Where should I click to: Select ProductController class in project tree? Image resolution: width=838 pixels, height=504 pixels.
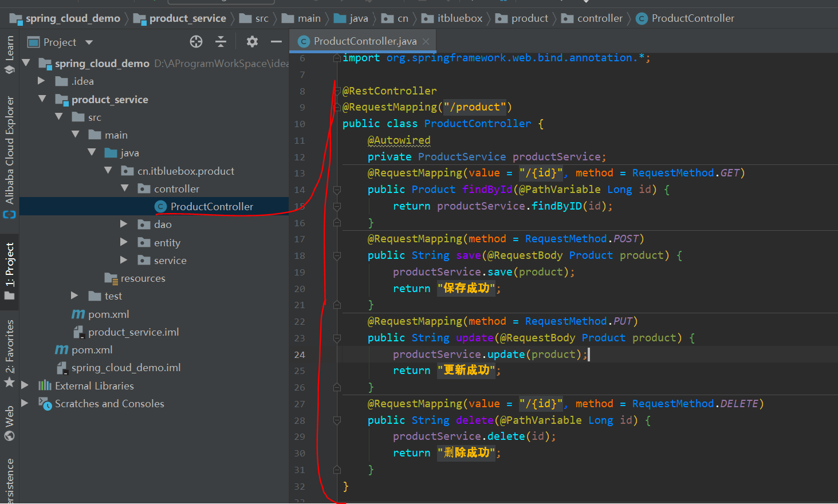tap(211, 207)
